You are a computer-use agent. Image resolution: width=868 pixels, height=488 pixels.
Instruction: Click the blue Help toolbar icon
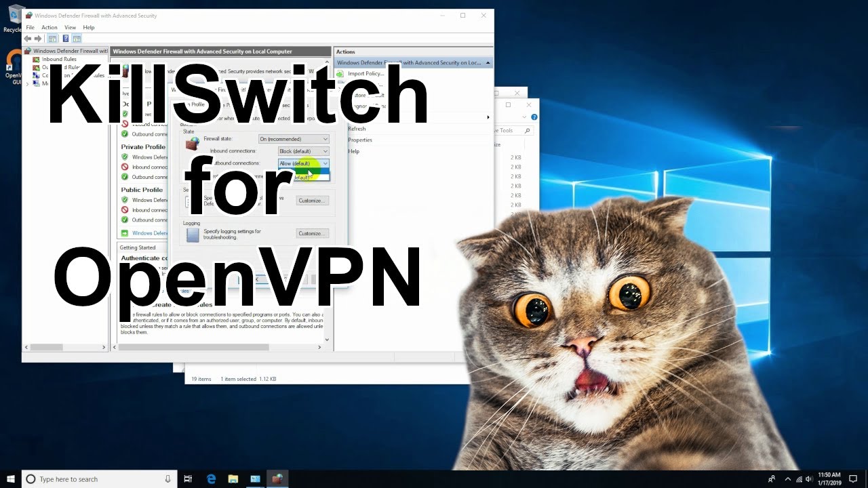tap(66, 39)
